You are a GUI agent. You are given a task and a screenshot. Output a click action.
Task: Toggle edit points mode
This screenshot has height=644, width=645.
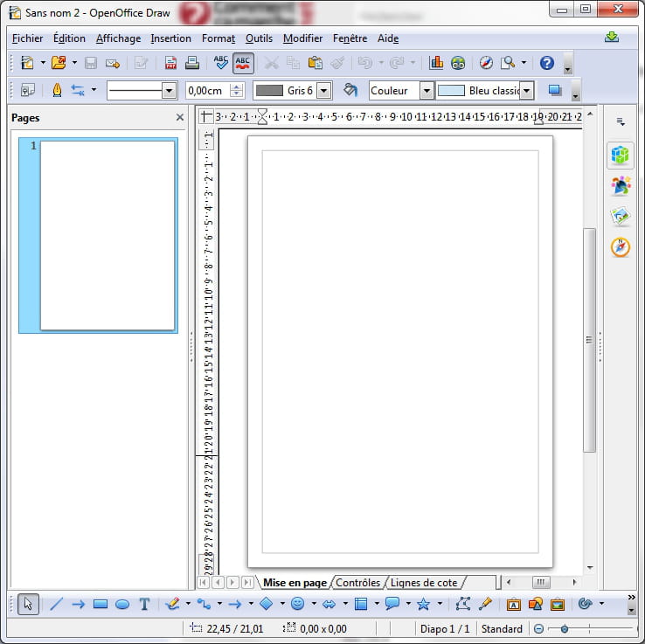[463, 604]
